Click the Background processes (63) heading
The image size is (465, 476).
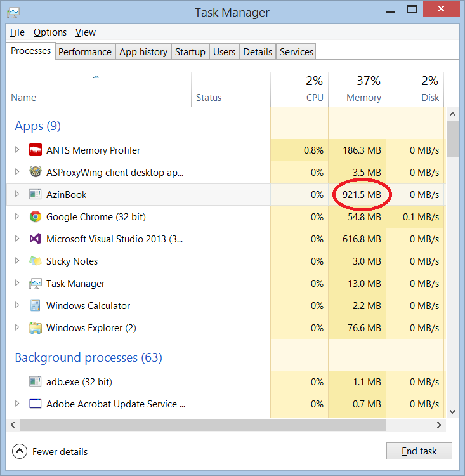pyautogui.click(x=88, y=357)
